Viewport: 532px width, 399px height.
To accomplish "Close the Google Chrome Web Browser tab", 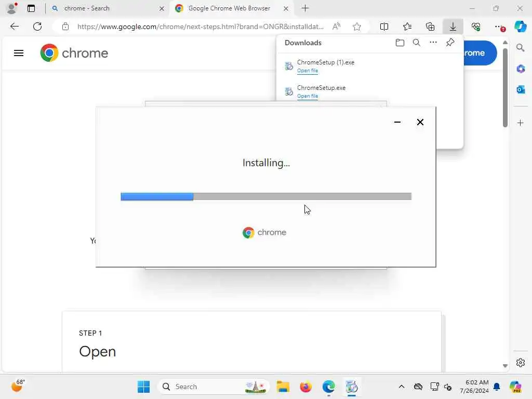I will pyautogui.click(x=286, y=8).
